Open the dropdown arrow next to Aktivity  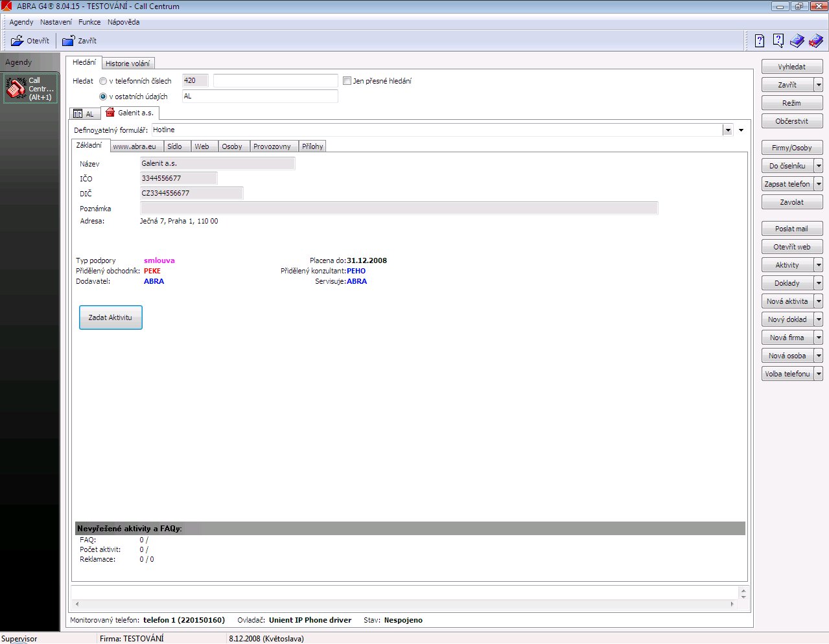tap(819, 265)
